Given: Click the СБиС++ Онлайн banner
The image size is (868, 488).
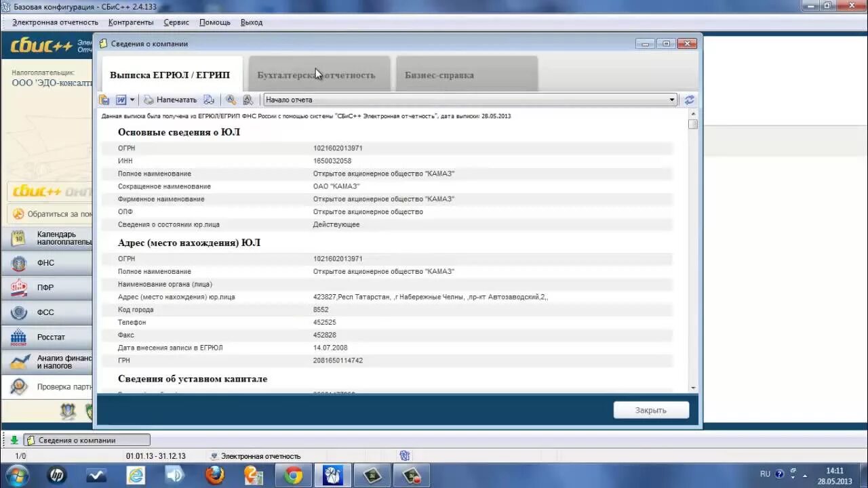Looking at the screenshot, I should [50, 191].
